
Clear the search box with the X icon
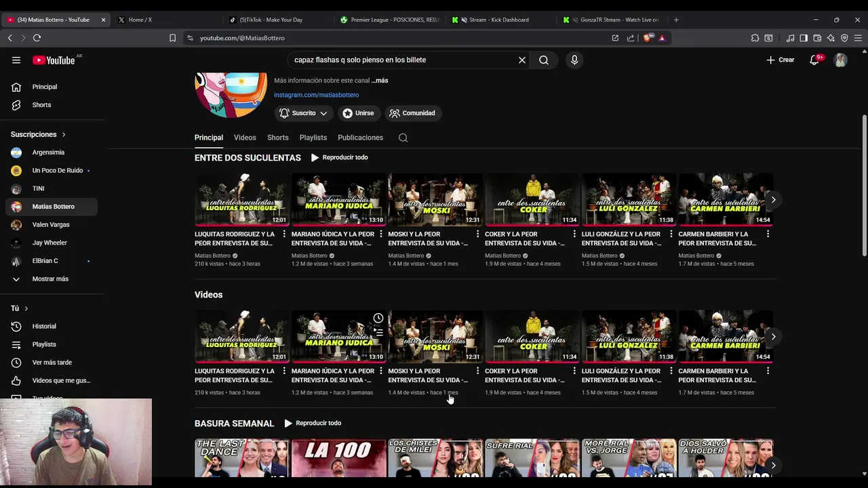(x=522, y=60)
